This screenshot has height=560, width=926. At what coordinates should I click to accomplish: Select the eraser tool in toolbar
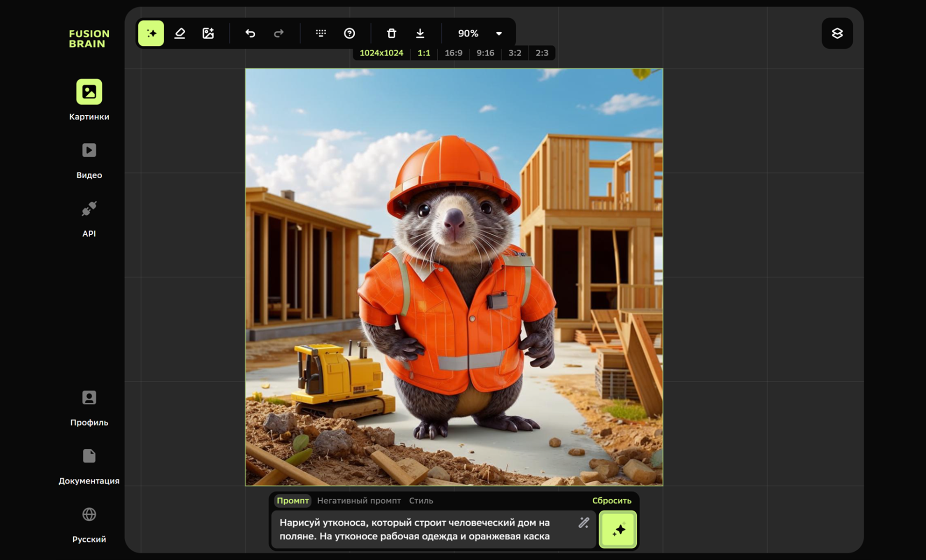180,33
